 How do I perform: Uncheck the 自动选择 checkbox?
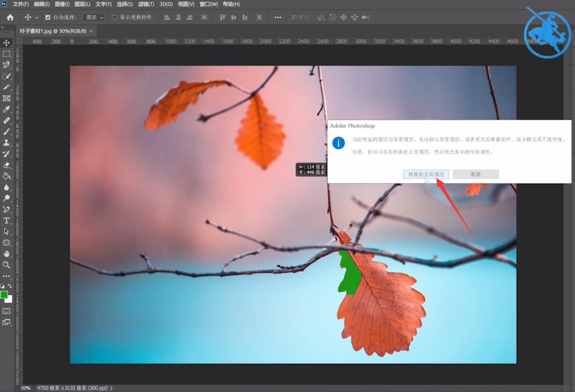pyautogui.click(x=48, y=17)
